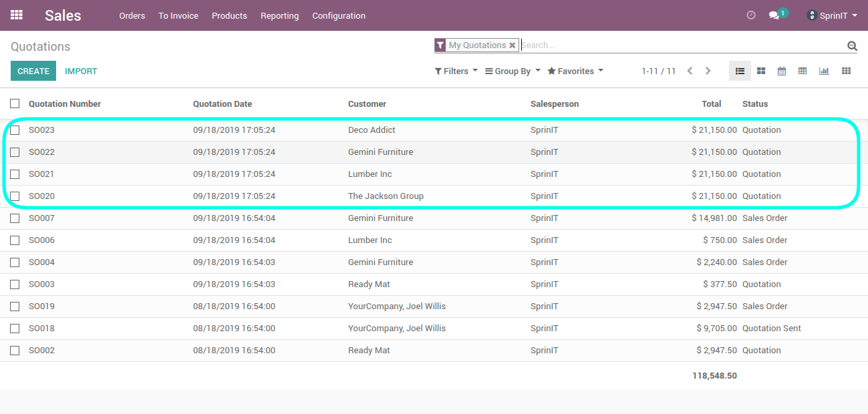Screen dimensions: 868x414
Task: Click the SO002 quotation number
Action: 41,351
